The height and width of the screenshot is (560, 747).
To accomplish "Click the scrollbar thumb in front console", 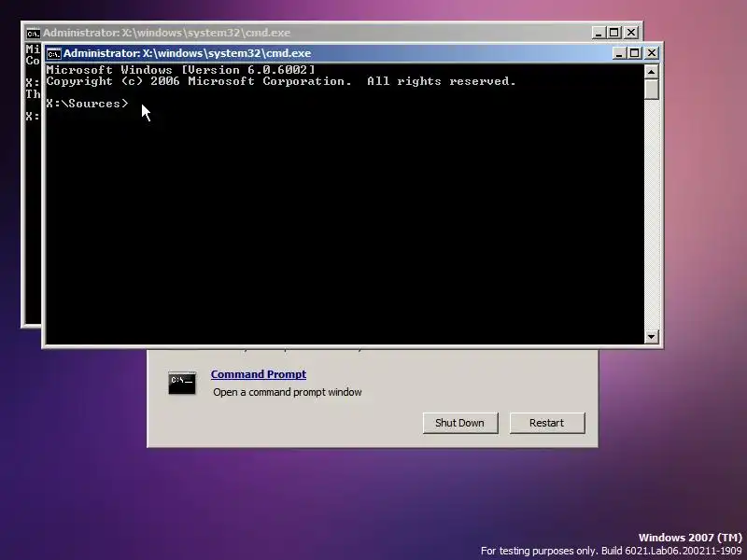I will 651,89.
